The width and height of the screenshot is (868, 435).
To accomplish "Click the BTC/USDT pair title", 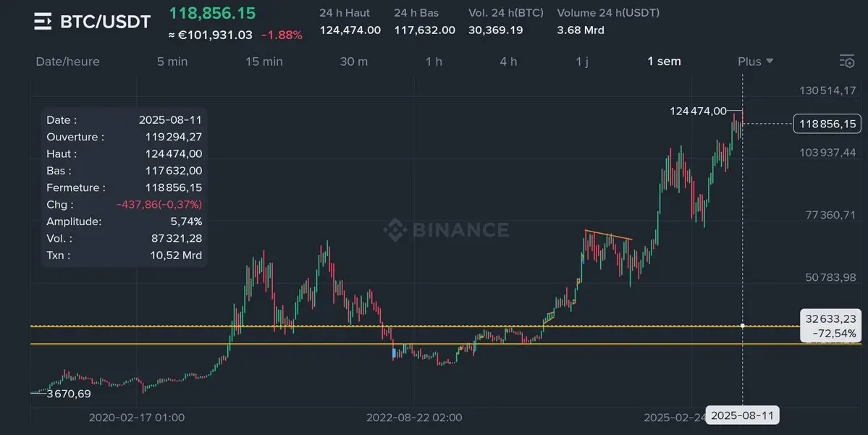I will click(105, 22).
